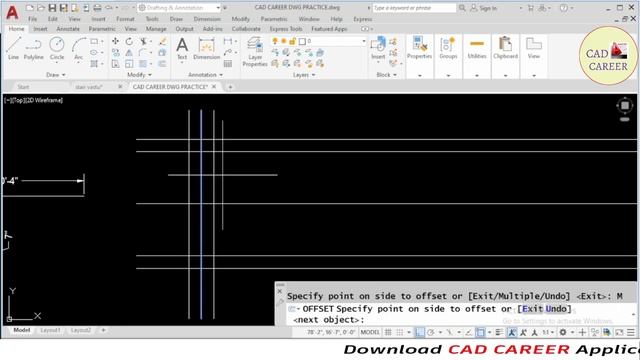Open the Format menu
Viewport: 640px width, 360px height.
[125, 19]
